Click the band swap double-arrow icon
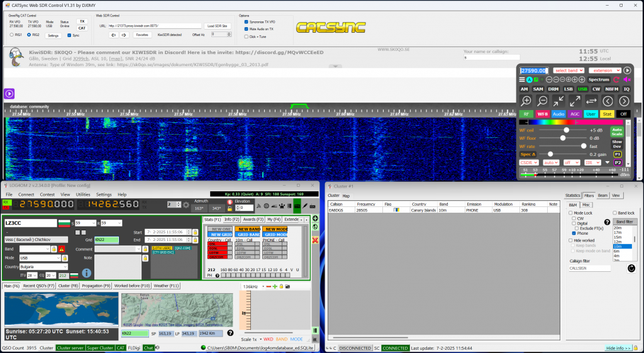The width and height of the screenshot is (644, 353). pos(591,101)
